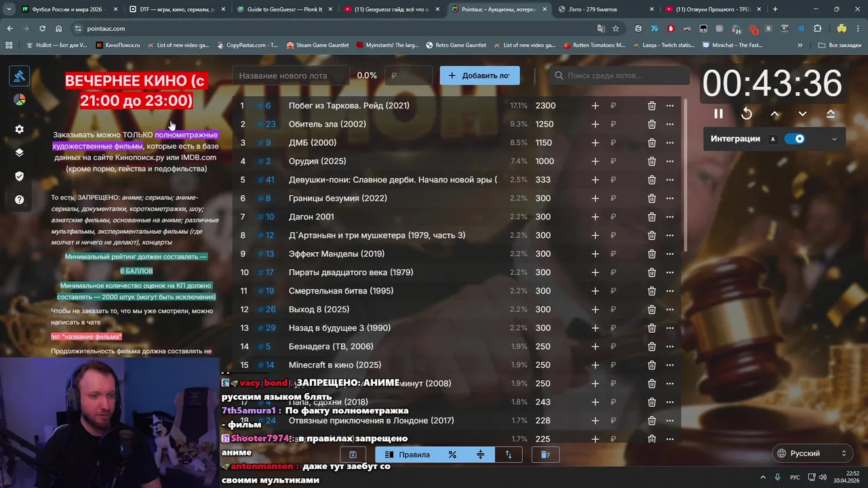
Task: Delete lot Побег из Таркова. Рейд (2021)
Action: click(652, 106)
